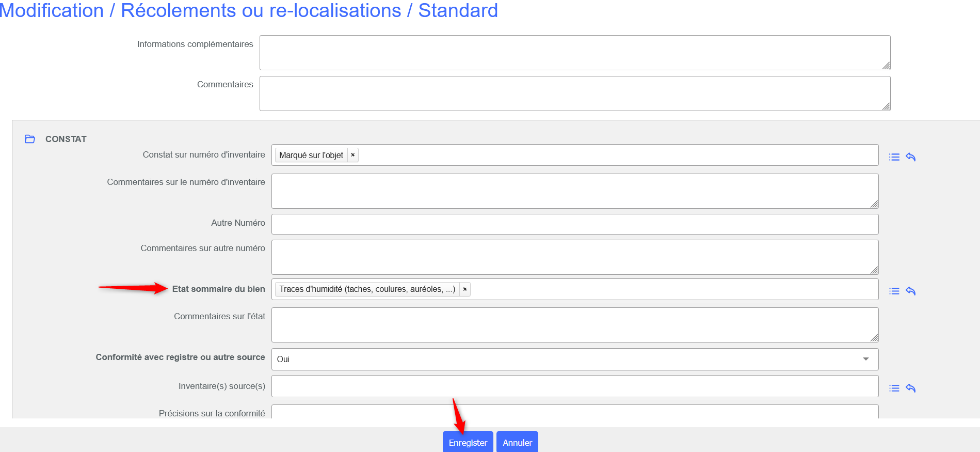The width and height of the screenshot is (980, 452).
Task: Open list picker for Etat sommaire du bien
Action: tap(894, 291)
